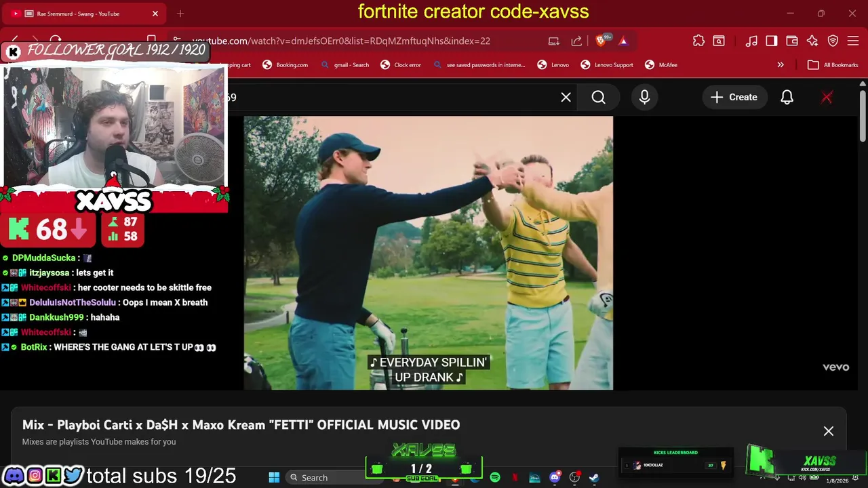
Task: Click the YouTube address bar URL
Action: [340, 41]
